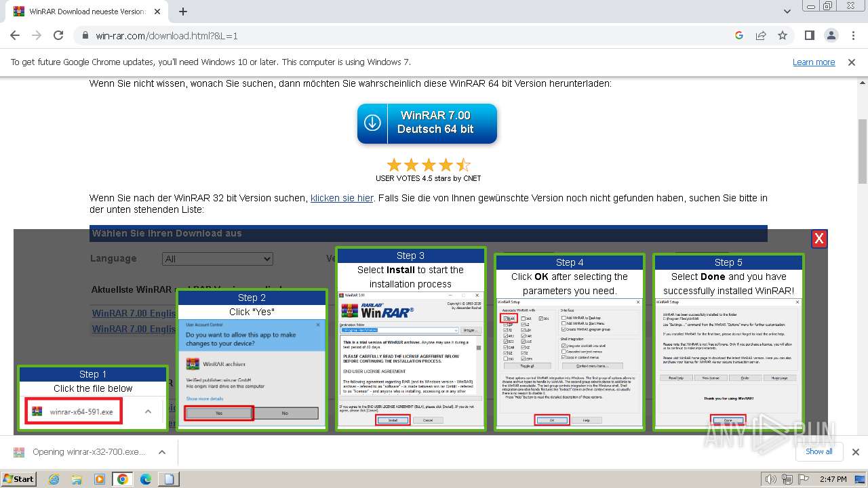Open the Language dropdown set to All
Viewport: 868px width, 488px height.
pyautogui.click(x=218, y=259)
